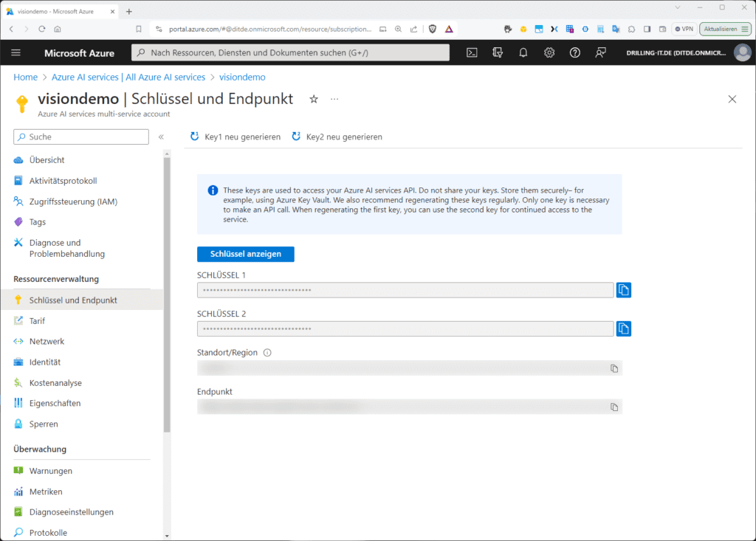
Task: Reload the page in browser
Action: pos(42,29)
